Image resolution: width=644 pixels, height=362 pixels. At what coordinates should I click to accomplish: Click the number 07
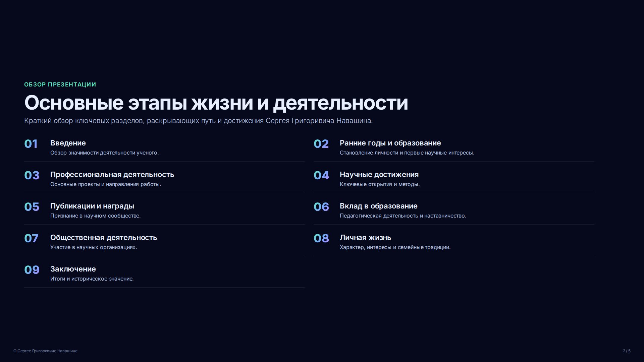(32, 238)
